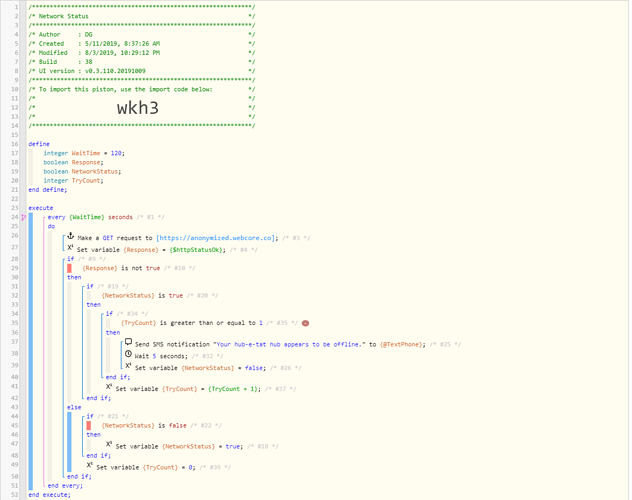The width and height of the screenshot is (632, 500).
Task: Click Set variable {NetworkStatus} = true
Action: 179,446
